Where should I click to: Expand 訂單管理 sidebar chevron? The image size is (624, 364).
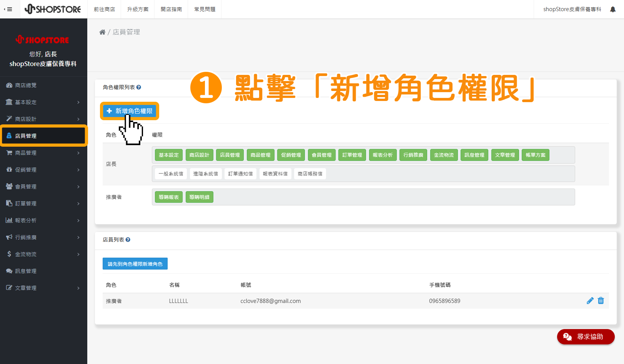78,204
